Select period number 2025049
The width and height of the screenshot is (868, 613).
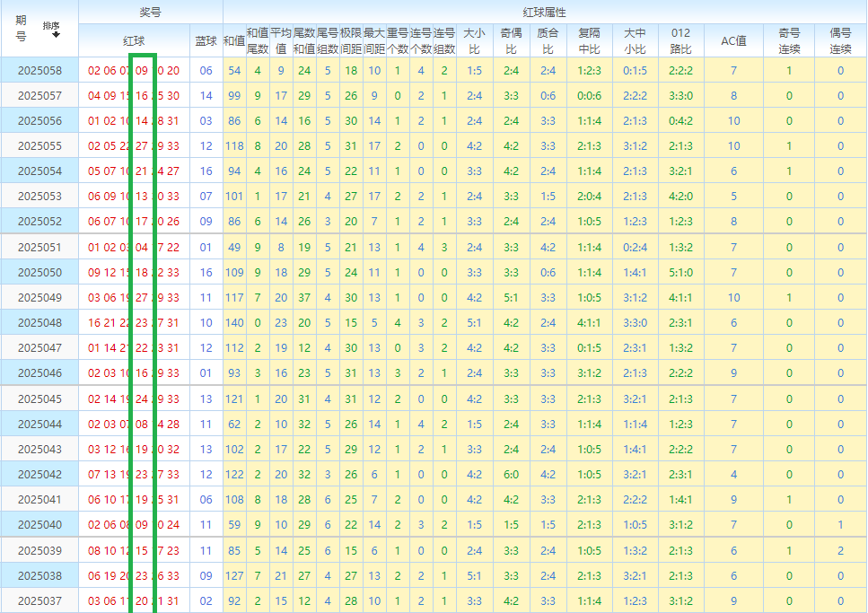[39, 297]
